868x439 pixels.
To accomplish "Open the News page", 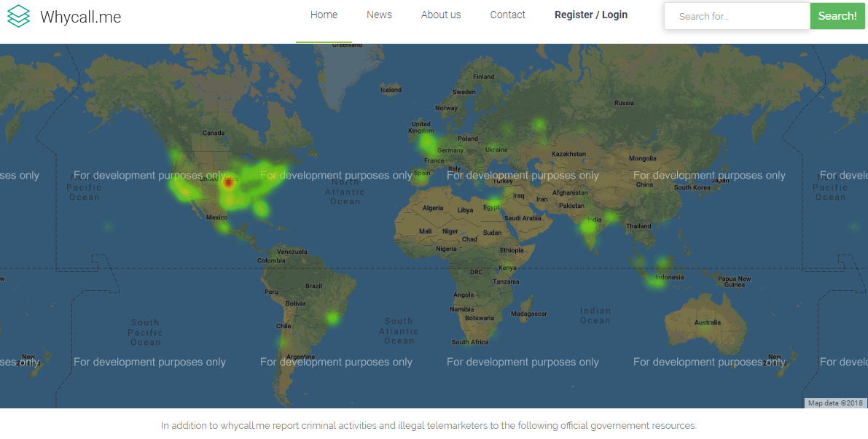I will 379,15.
